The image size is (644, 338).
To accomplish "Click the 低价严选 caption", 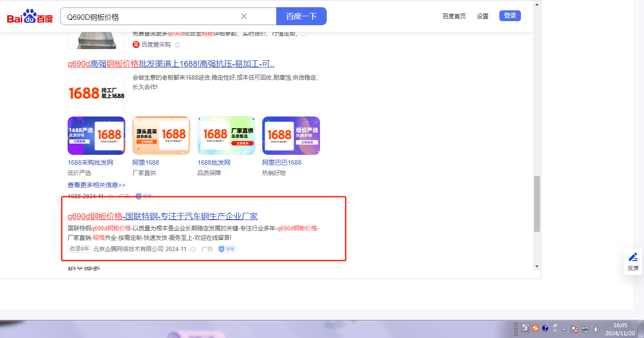I will [79, 173].
